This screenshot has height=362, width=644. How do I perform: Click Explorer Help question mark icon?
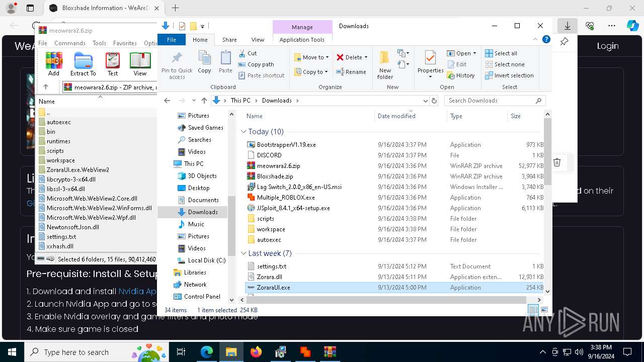click(546, 40)
